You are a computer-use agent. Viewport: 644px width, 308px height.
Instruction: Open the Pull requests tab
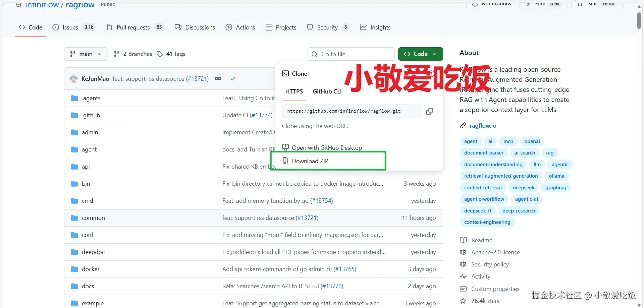point(135,27)
